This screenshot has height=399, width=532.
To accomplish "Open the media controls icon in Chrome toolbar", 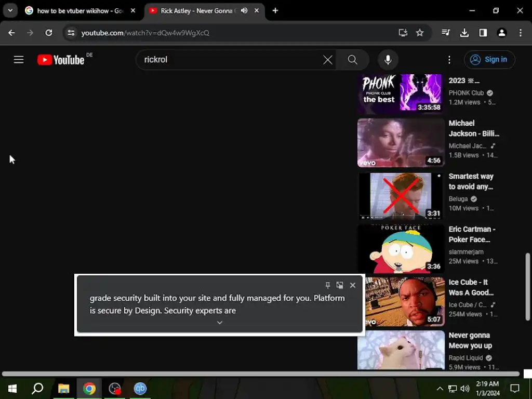I will [x=446, y=33].
